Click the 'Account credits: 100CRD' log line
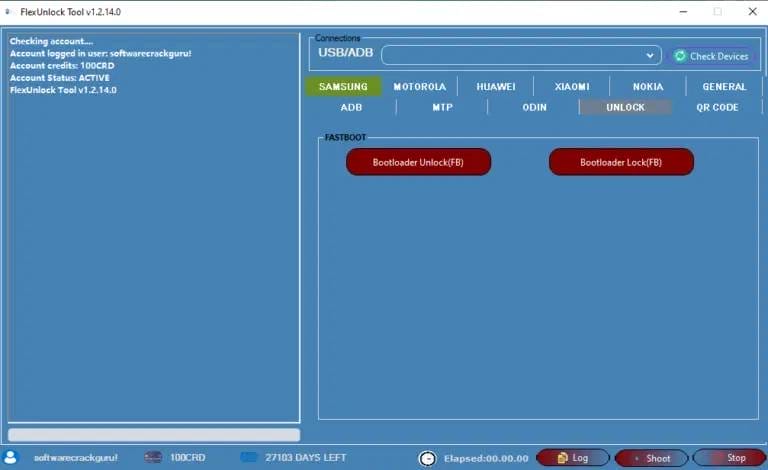 coord(62,66)
